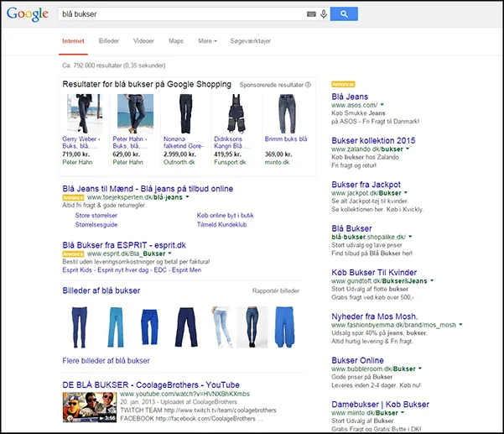
Task: Open Blå Bukser fra ESPRIT link
Action: [x=124, y=245]
